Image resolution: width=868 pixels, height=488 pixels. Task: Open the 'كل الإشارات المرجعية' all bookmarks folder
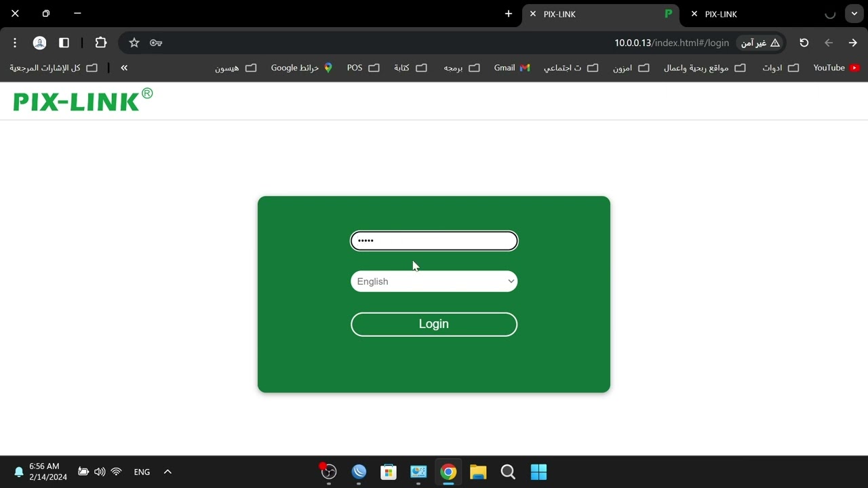coord(54,68)
